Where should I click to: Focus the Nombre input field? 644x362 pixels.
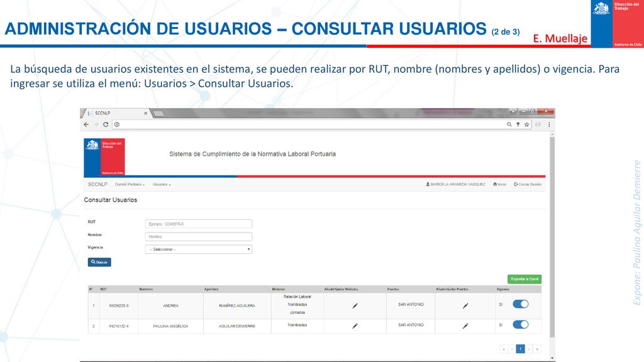click(198, 236)
